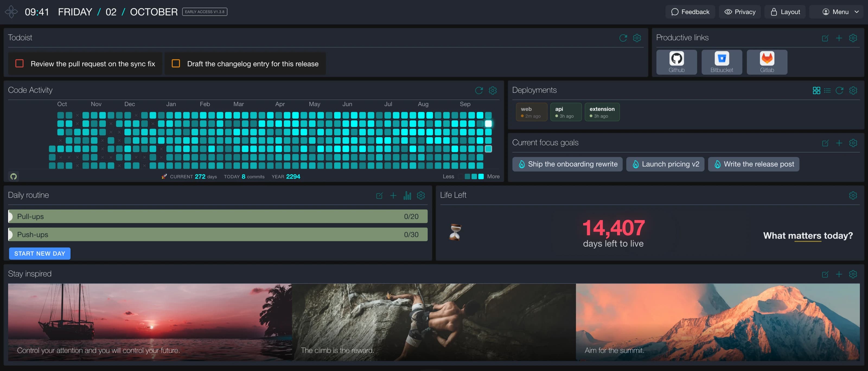Open the api deployment card
868x371 pixels.
(x=566, y=112)
